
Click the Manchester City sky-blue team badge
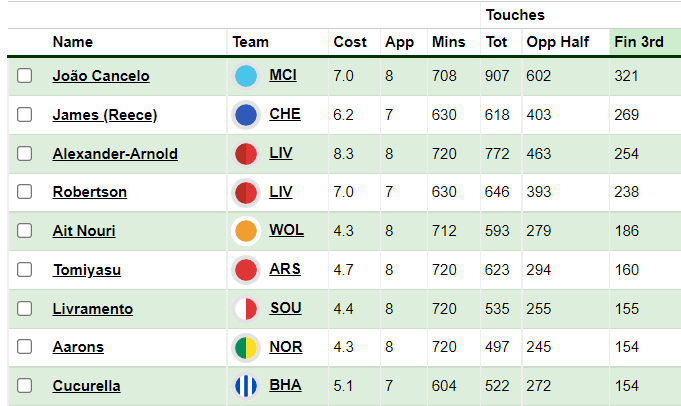[246, 76]
